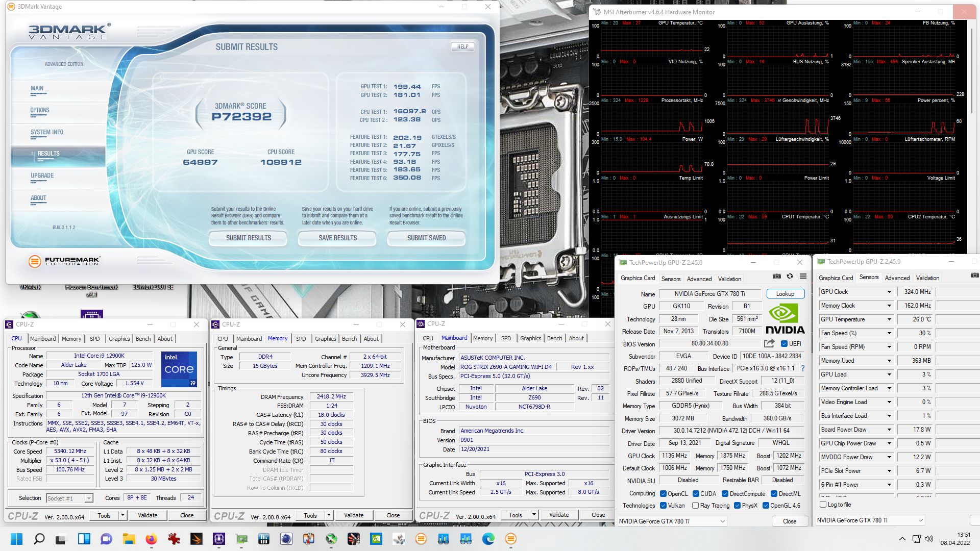Click Validate in CPU-Z Memory window
The height and width of the screenshot is (551, 980).
(354, 515)
